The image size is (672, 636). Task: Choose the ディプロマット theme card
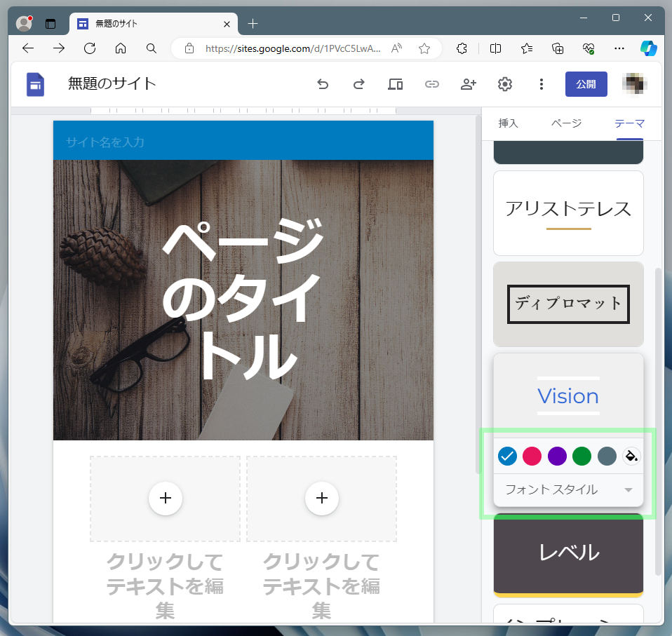(x=568, y=304)
